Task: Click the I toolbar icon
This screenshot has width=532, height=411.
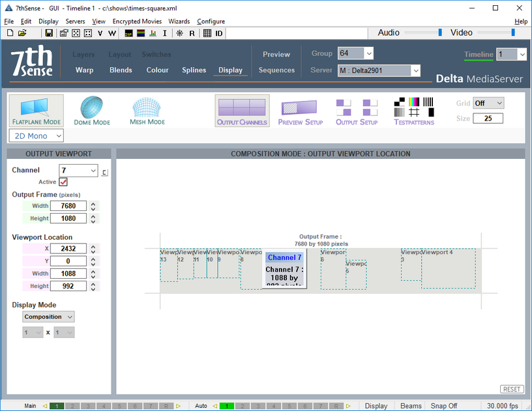Action: tap(165, 33)
